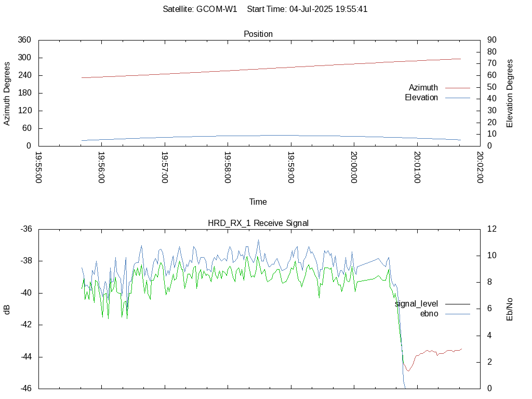
Task: Click the 19:58:00 time tick label
Action: (x=228, y=167)
